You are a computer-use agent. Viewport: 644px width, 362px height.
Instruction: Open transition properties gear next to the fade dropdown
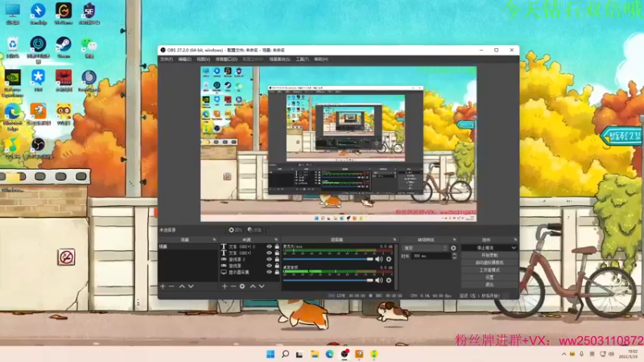click(x=453, y=248)
